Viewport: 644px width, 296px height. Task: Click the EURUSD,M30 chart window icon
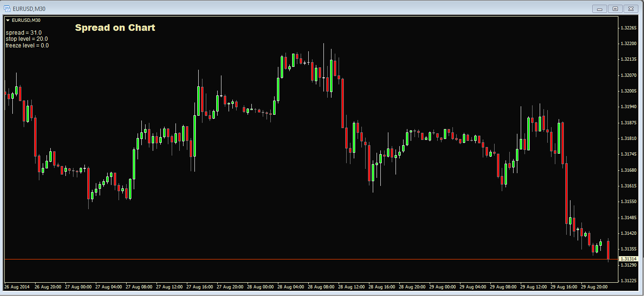click(x=7, y=8)
